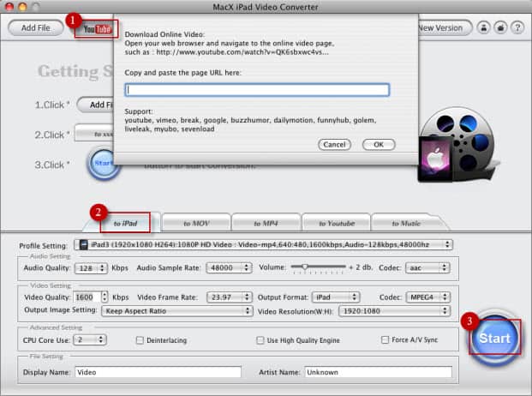The width and height of the screenshot is (532, 396).
Task: Open the Audio Sample Rate 48000 dropdown
Action: (229, 267)
